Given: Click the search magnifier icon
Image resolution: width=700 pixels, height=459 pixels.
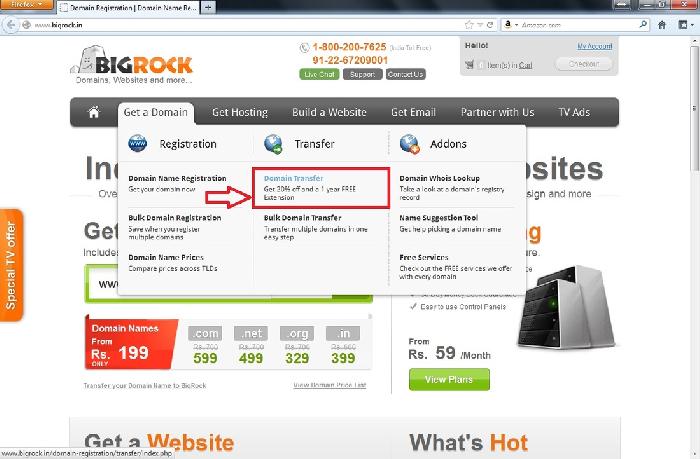Looking at the screenshot, I should click(x=643, y=25).
